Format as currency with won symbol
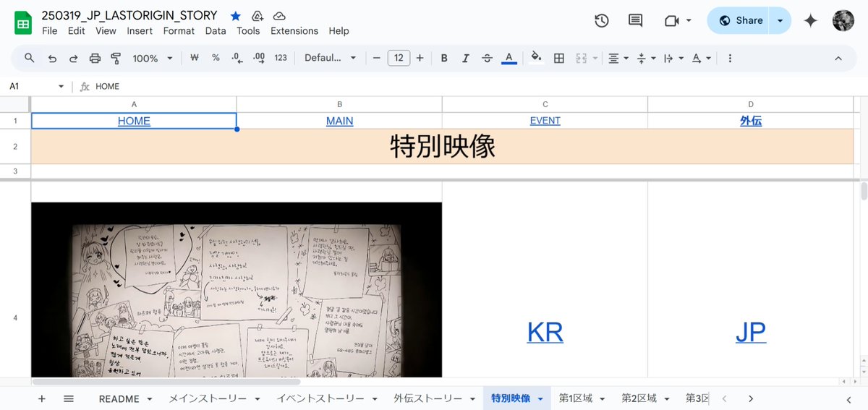 (x=194, y=58)
